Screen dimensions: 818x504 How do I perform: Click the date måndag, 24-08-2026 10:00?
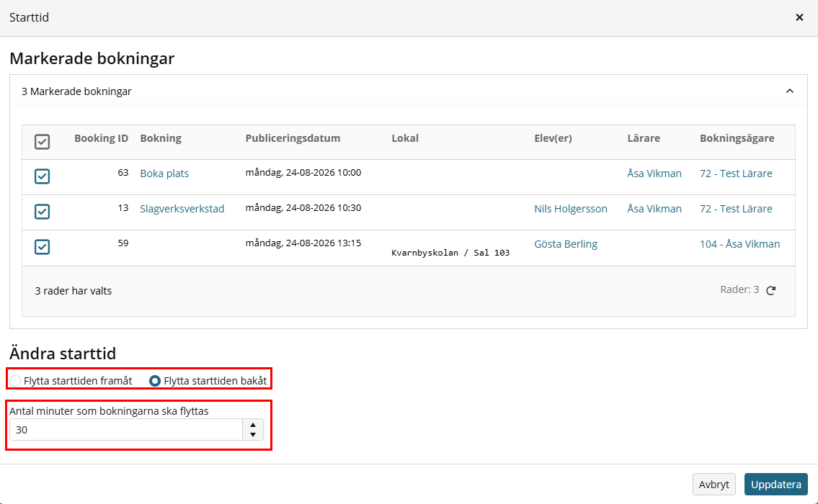click(303, 173)
